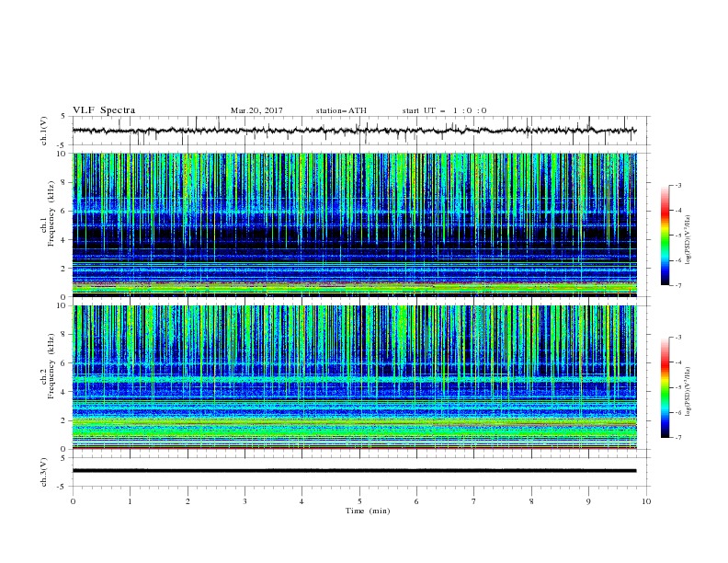728x563 pixels.
Task: Click the upper PSD color bar
Action: pyautogui.click(x=665, y=236)
